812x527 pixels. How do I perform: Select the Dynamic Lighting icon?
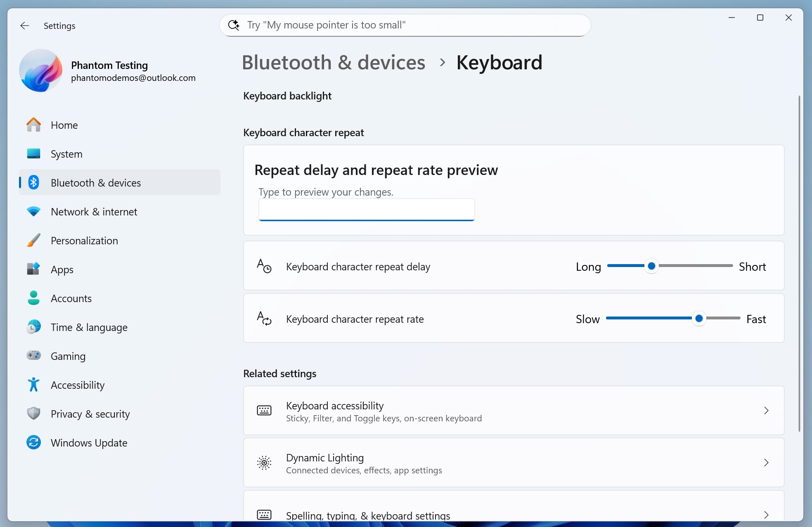point(264,463)
